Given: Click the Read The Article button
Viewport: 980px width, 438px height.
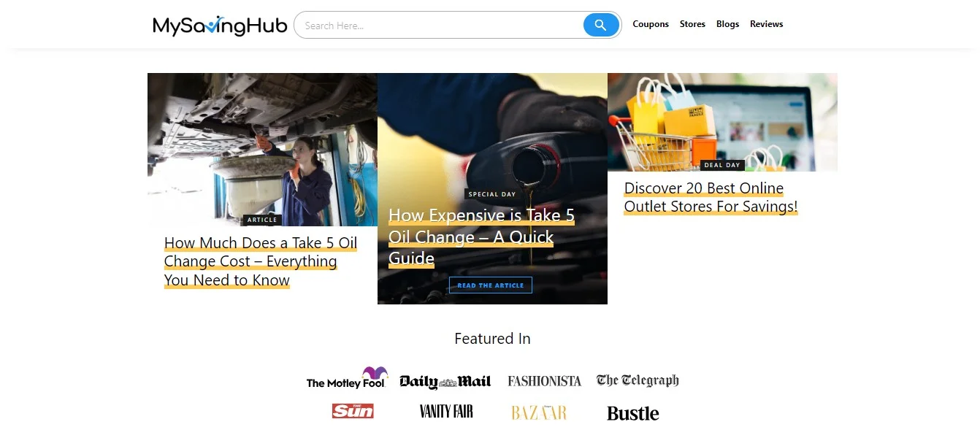Looking at the screenshot, I should 491,285.
